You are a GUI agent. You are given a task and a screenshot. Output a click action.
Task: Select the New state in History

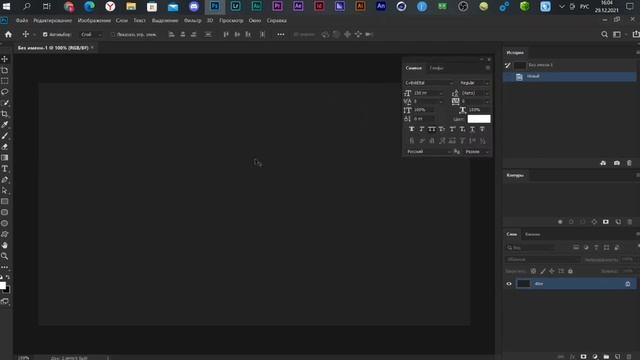569,76
